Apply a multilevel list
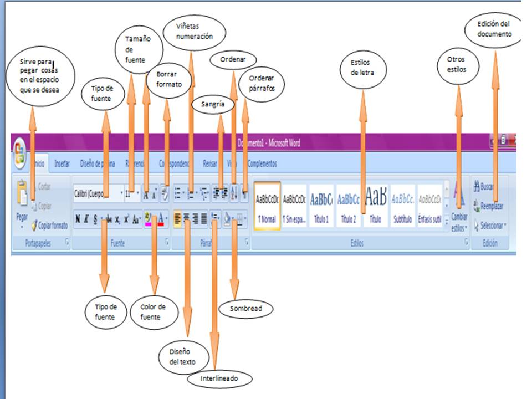 tap(205, 194)
